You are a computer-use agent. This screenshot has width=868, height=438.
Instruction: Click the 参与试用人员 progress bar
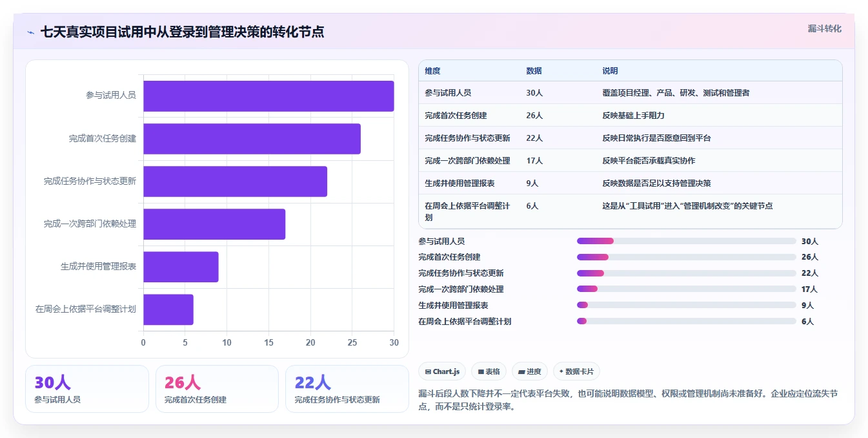(687, 241)
